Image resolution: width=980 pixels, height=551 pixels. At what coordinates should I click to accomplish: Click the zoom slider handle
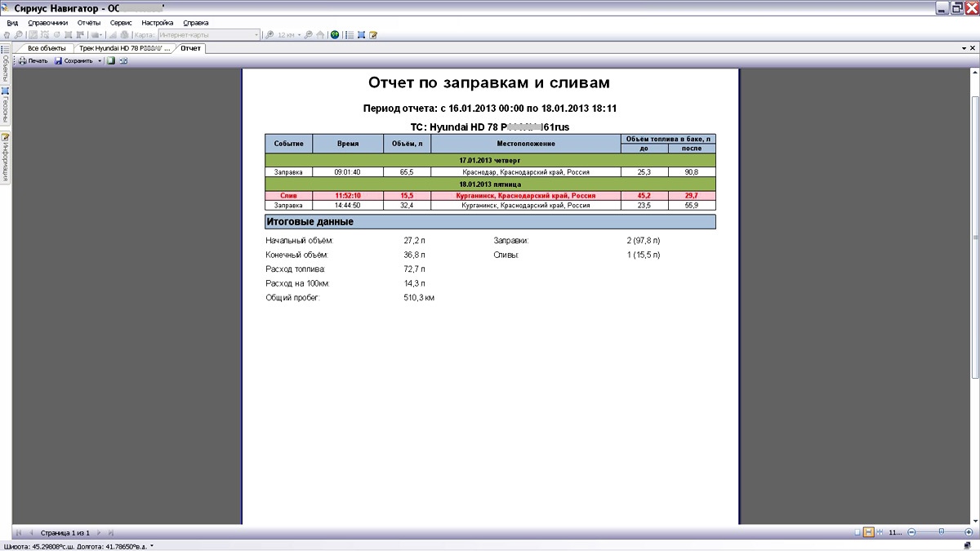click(942, 532)
